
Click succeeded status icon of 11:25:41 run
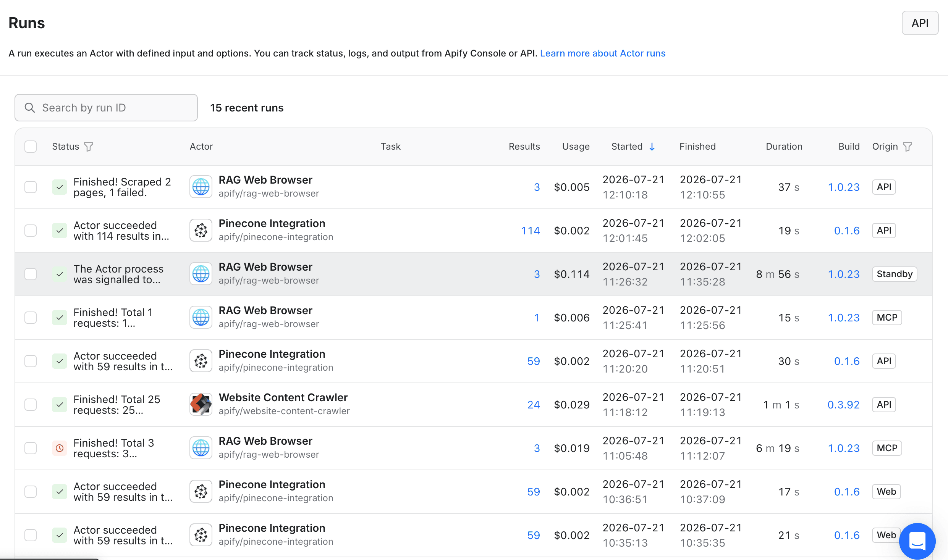click(x=60, y=318)
